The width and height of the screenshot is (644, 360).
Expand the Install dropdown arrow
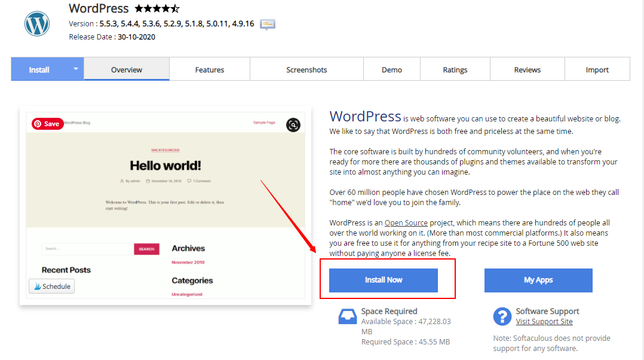pos(75,69)
